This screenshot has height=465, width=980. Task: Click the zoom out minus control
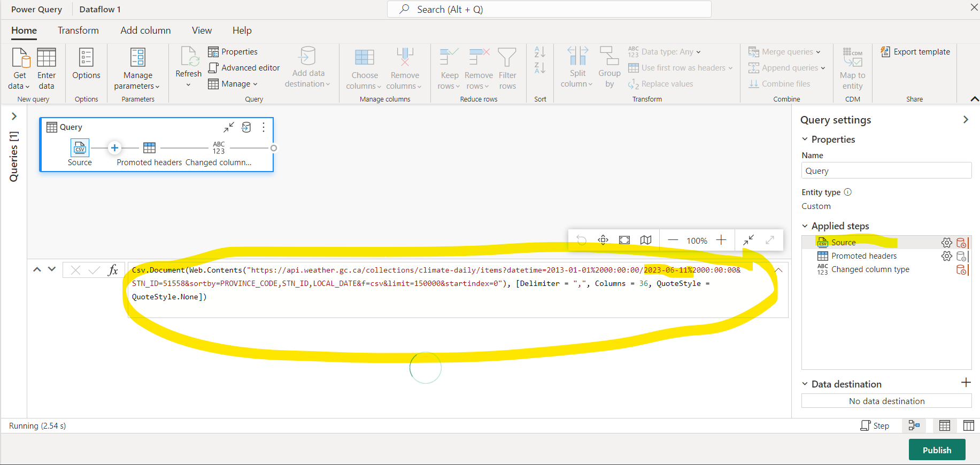coord(673,240)
